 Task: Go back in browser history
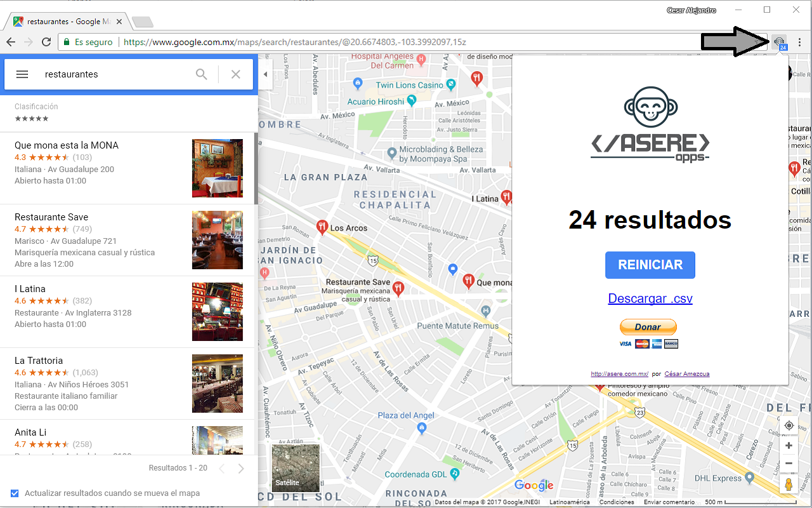point(10,42)
